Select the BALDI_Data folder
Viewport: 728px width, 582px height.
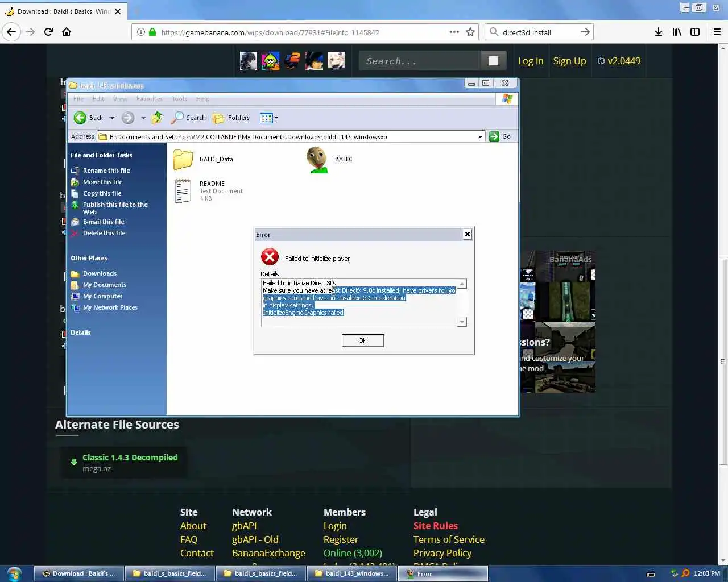[x=203, y=159]
